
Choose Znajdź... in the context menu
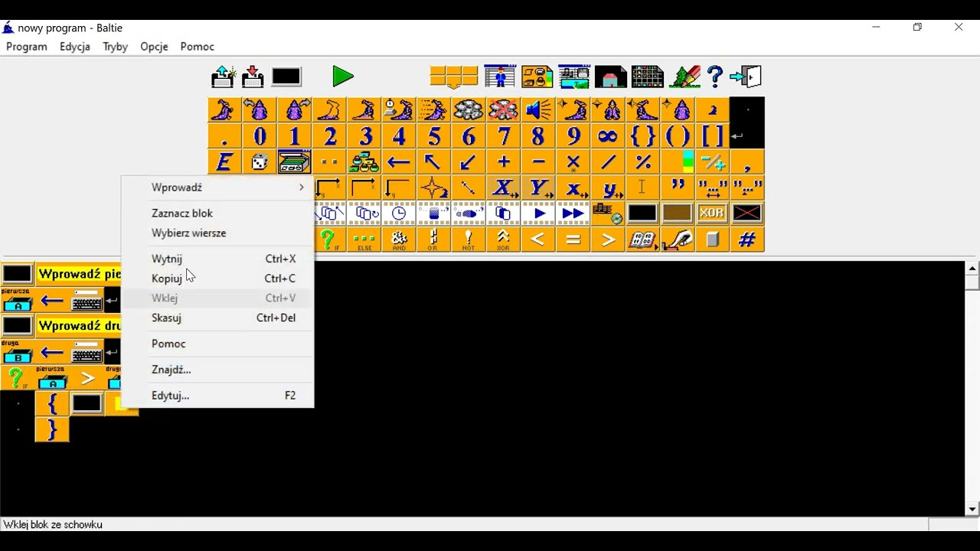click(217, 370)
